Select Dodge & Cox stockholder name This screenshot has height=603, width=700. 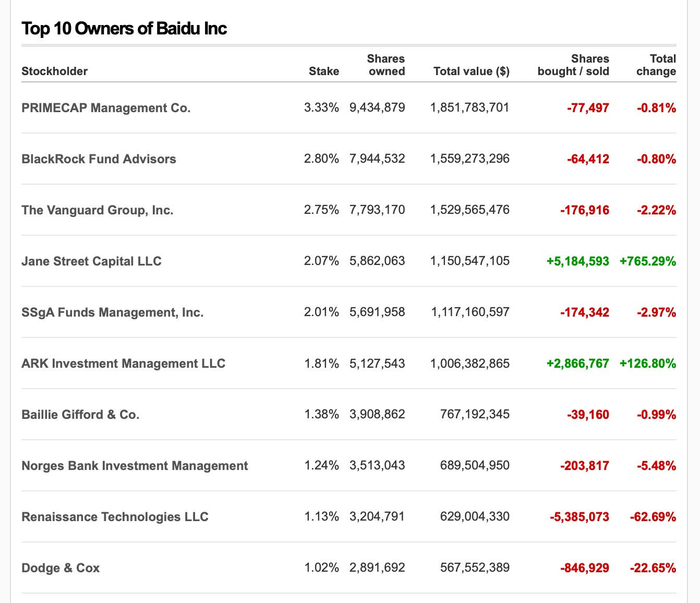(x=61, y=568)
